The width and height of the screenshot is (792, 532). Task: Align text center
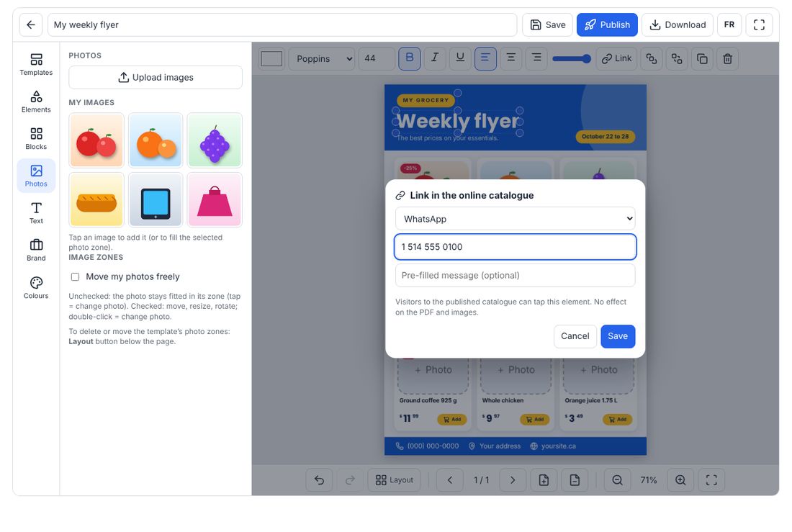(511, 58)
